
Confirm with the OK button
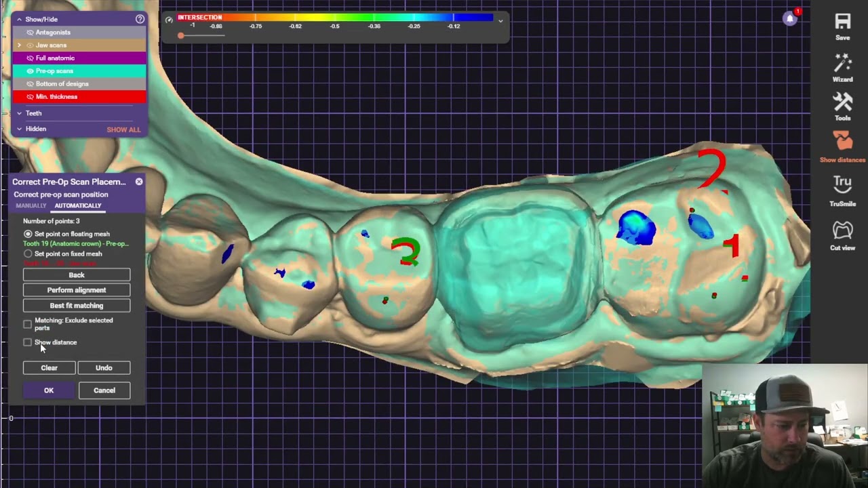coord(49,390)
